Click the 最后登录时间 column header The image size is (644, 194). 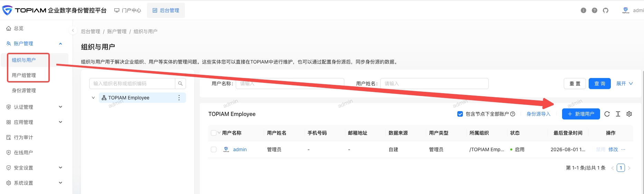568,133
